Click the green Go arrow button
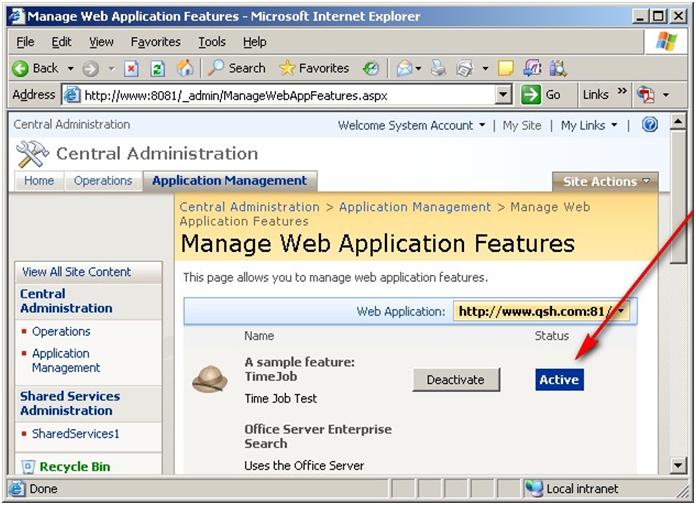This screenshot has height=505, width=696. (x=530, y=95)
